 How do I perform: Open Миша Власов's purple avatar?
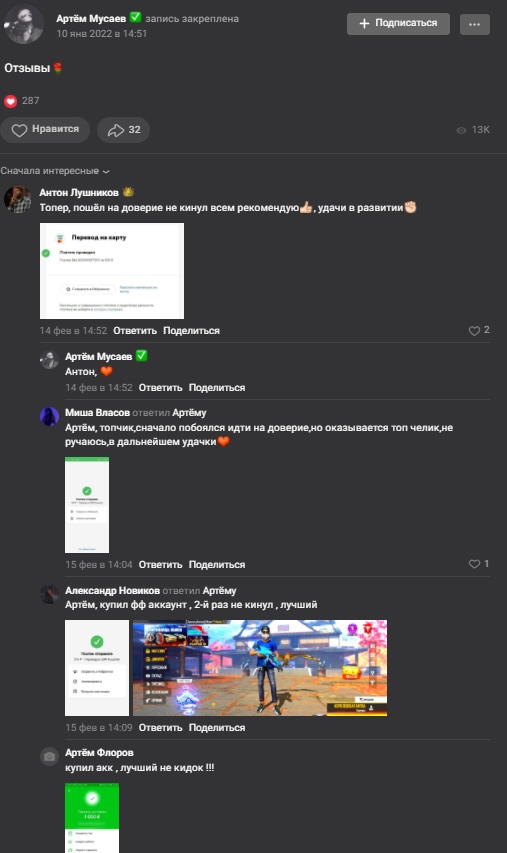(x=49, y=416)
